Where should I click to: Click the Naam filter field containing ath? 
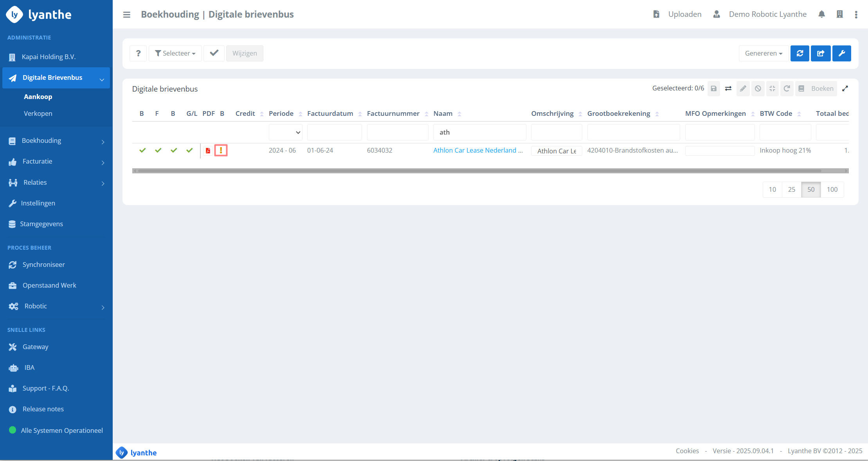tap(479, 132)
